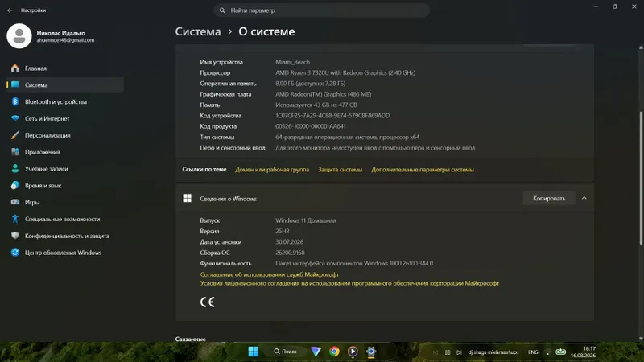Click the 'Bluetooth и устройства' Bluetooth icon
Screen dimensions: 644x362
click(x=15, y=102)
